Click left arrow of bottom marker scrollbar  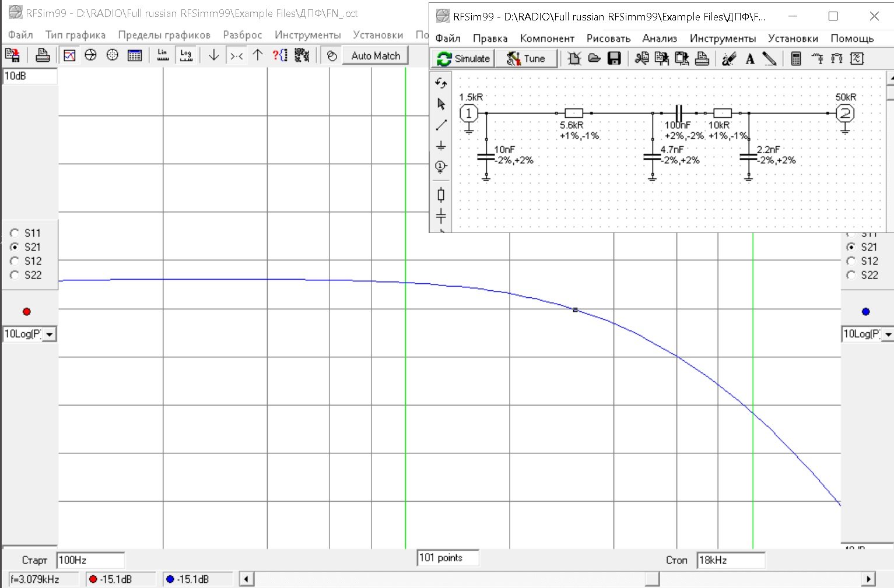pyautogui.click(x=247, y=579)
